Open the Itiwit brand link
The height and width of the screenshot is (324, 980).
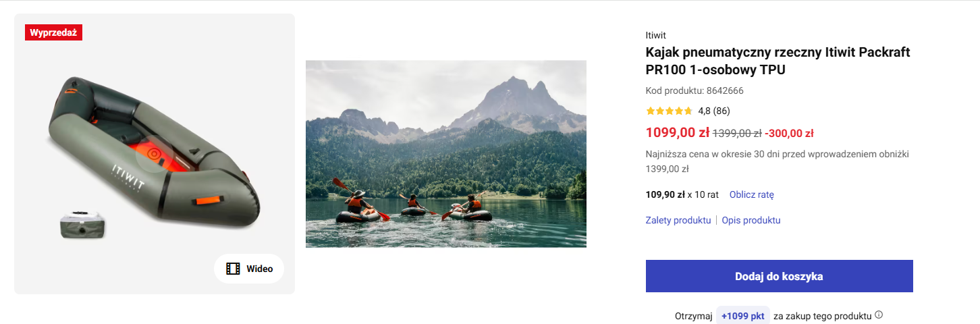click(655, 35)
